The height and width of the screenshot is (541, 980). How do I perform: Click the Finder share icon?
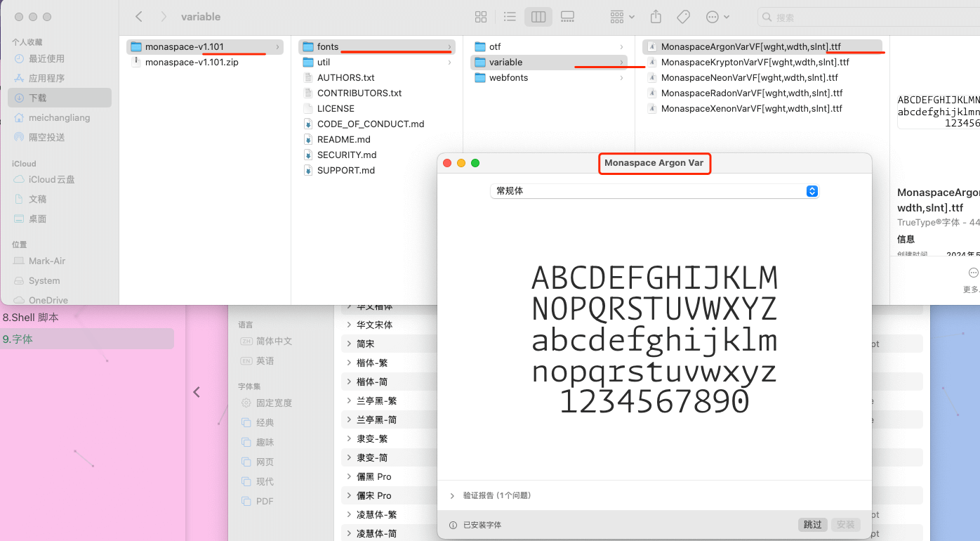[x=656, y=17]
